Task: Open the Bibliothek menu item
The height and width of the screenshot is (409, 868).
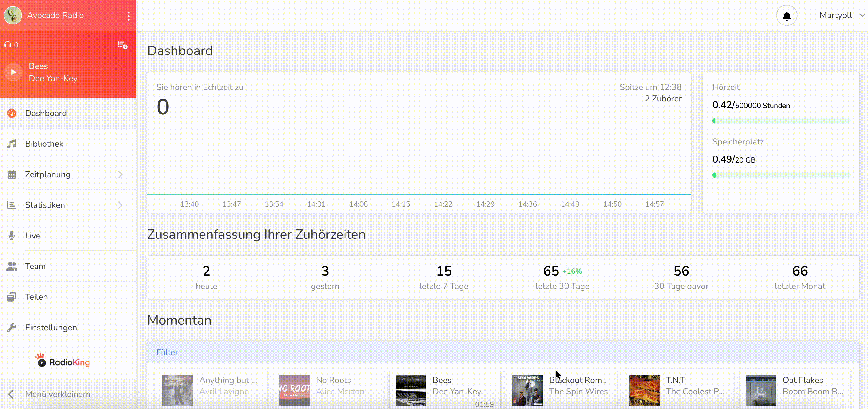Action: pyautogui.click(x=44, y=144)
